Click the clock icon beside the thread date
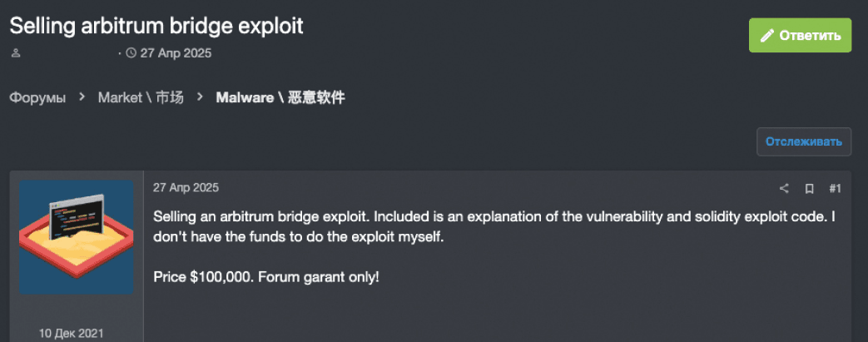This screenshot has width=868, height=342. (x=131, y=53)
